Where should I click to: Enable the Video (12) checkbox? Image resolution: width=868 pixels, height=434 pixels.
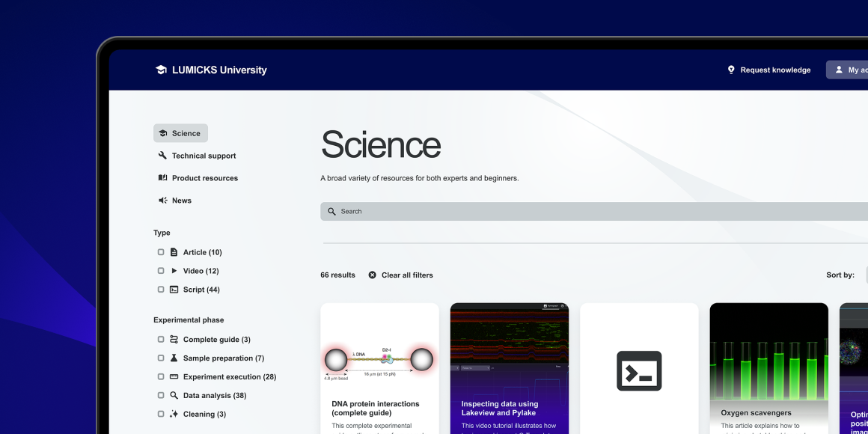161,271
